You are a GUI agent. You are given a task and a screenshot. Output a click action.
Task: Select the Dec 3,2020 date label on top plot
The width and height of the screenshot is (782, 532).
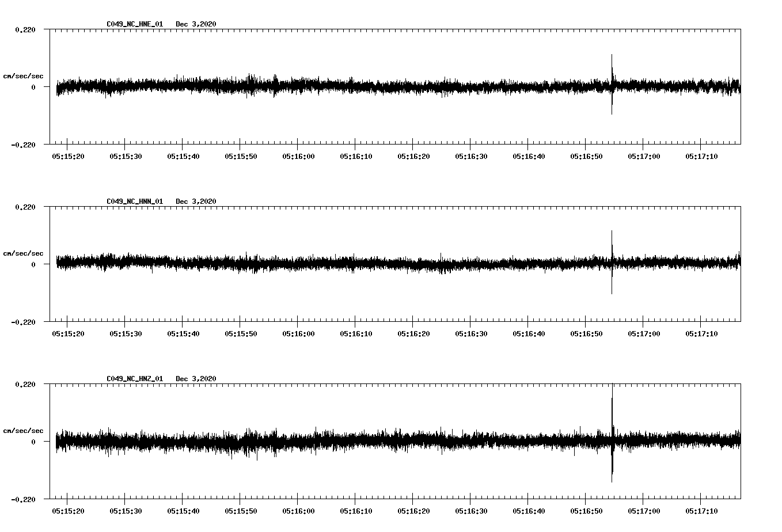[x=196, y=24]
